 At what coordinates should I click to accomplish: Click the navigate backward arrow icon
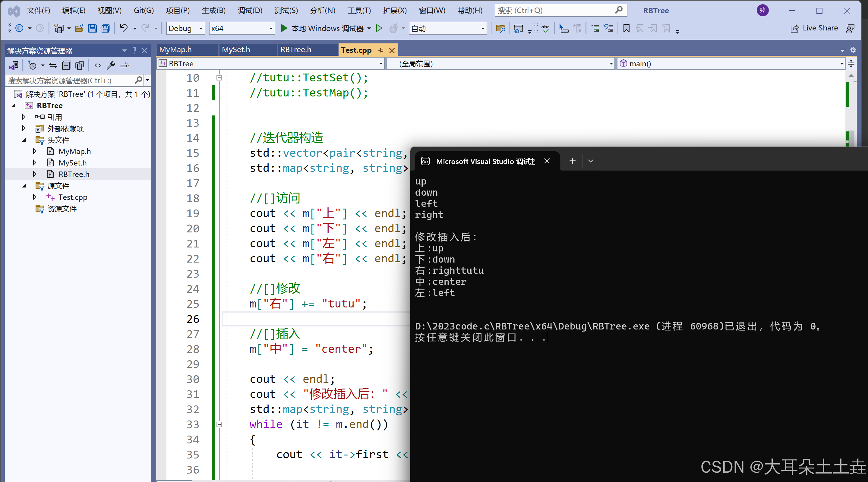20,28
